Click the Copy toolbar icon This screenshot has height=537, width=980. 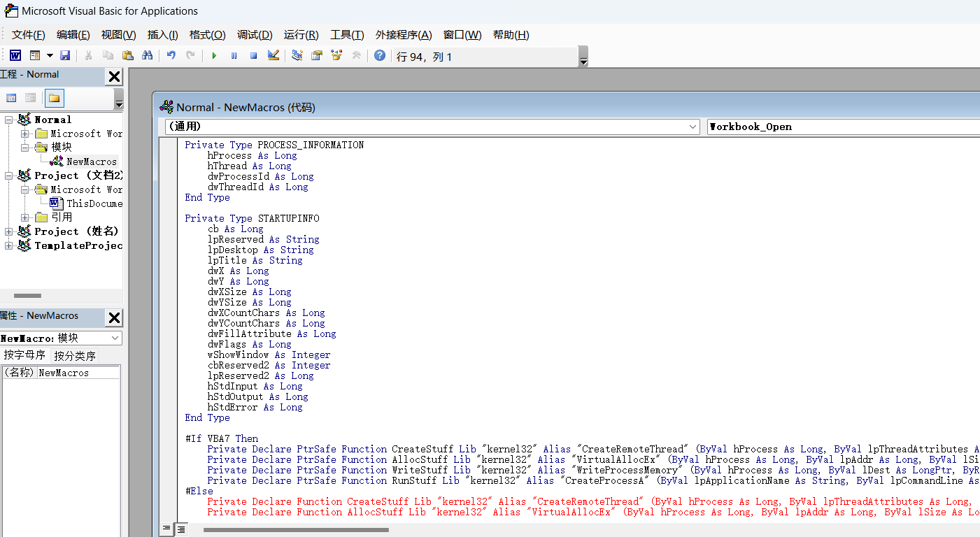(x=108, y=55)
